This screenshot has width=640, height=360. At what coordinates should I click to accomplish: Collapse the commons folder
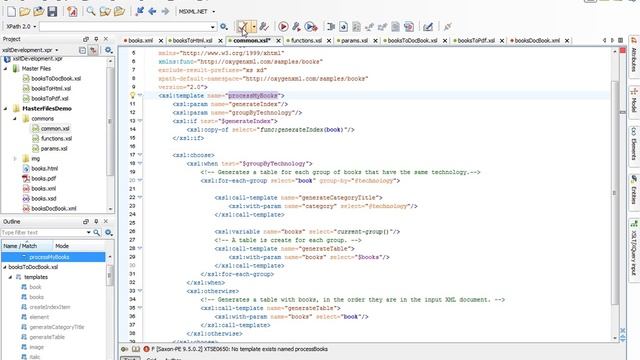15,118
